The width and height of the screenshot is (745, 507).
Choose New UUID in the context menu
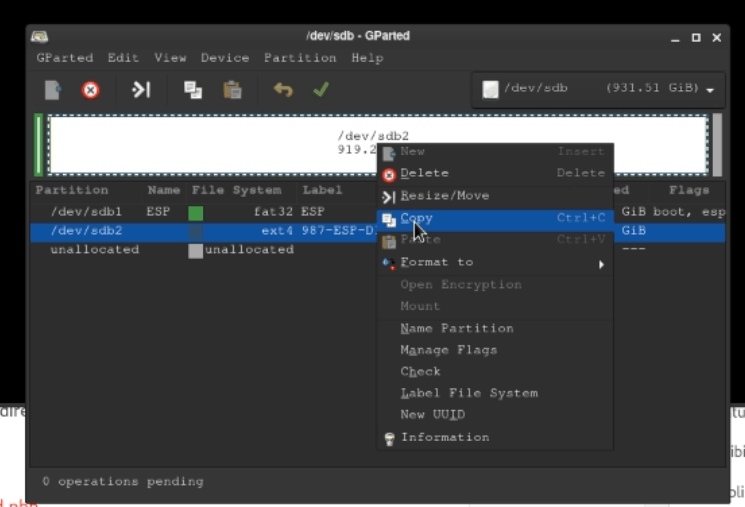(496, 415)
